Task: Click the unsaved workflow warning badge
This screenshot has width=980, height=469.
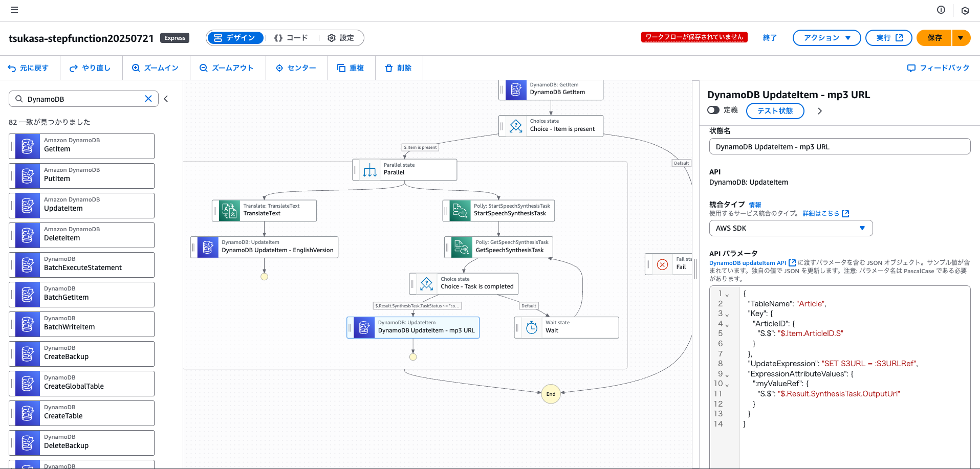Action: tap(694, 37)
